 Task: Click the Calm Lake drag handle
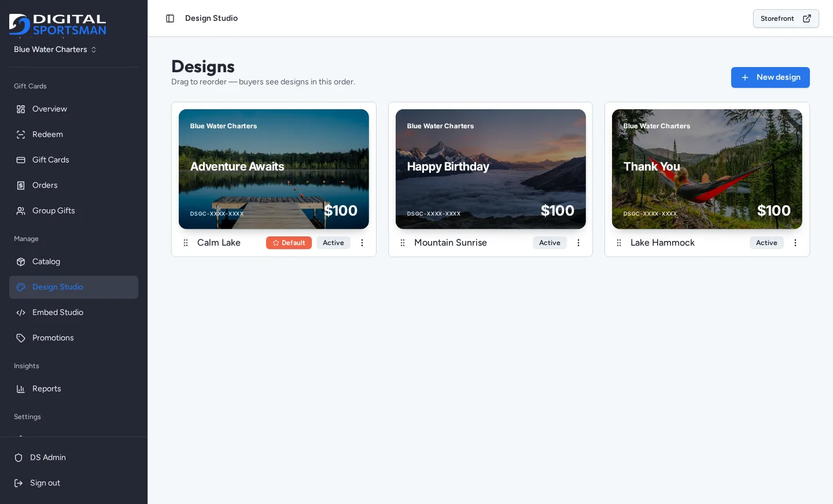pyautogui.click(x=186, y=243)
